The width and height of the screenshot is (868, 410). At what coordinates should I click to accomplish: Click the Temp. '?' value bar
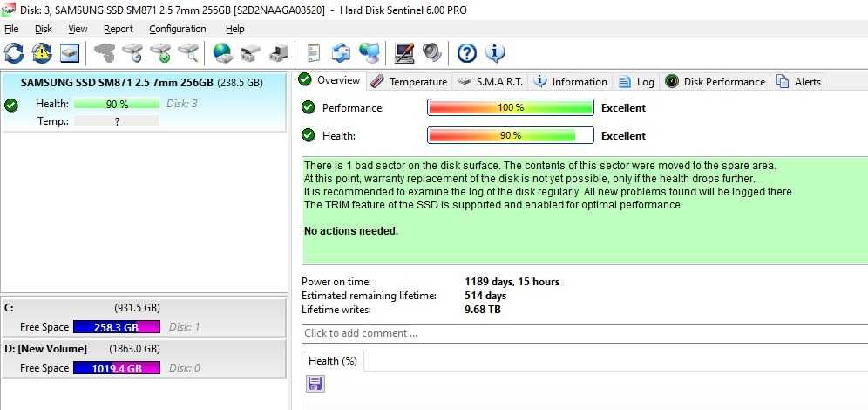pos(116,120)
